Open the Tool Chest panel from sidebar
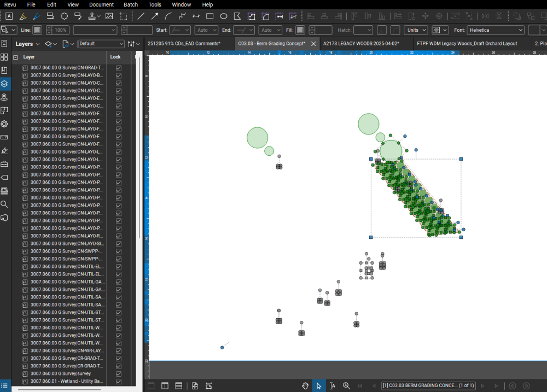 tap(4, 164)
